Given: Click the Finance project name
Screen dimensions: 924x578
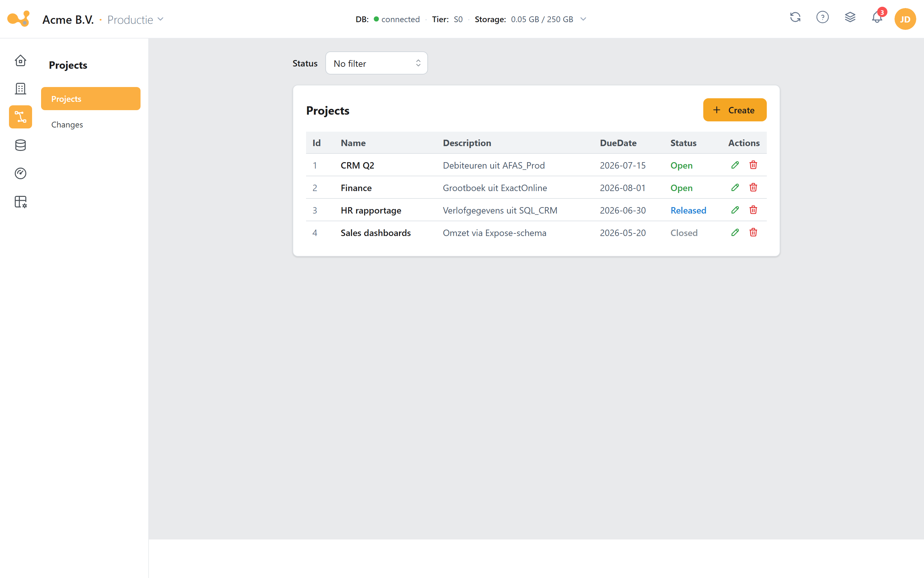Looking at the screenshot, I should pyautogui.click(x=356, y=188).
